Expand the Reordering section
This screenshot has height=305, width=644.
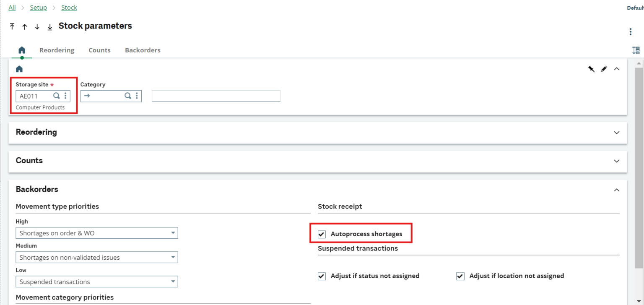click(616, 132)
